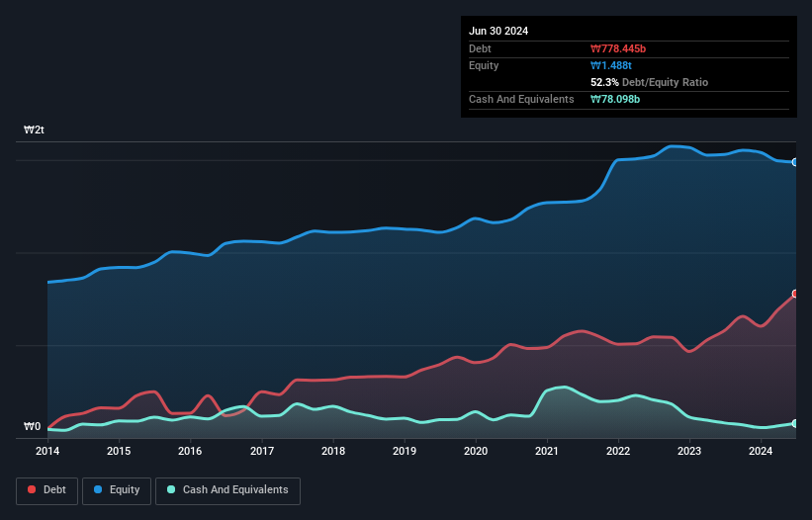812x520 pixels.
Task: Click the Jun 30 2024 tooltip date
Action: pos(498,31)
